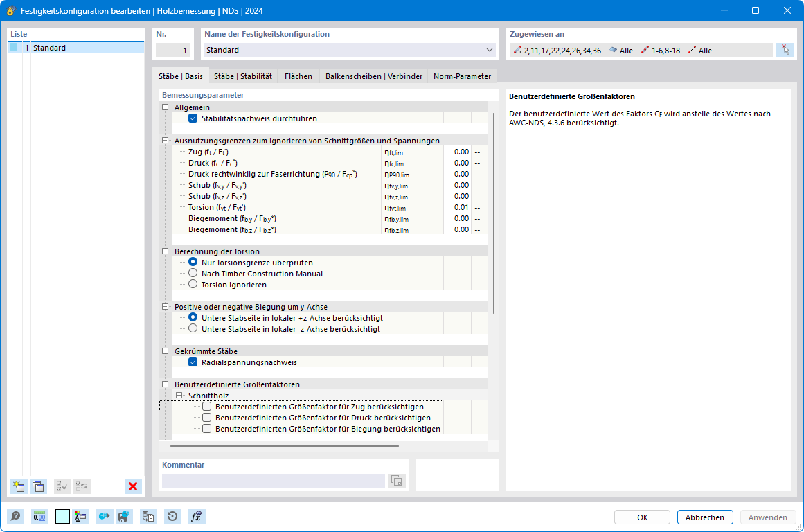Screen dimensions: 804x532
Task: Click the Druck rechtwinklig zur Faserrichtung row
Action: [328, 174]
